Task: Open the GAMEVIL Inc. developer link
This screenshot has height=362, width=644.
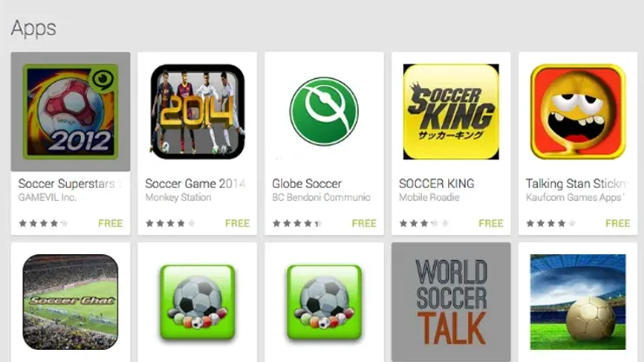Action: 47,198
